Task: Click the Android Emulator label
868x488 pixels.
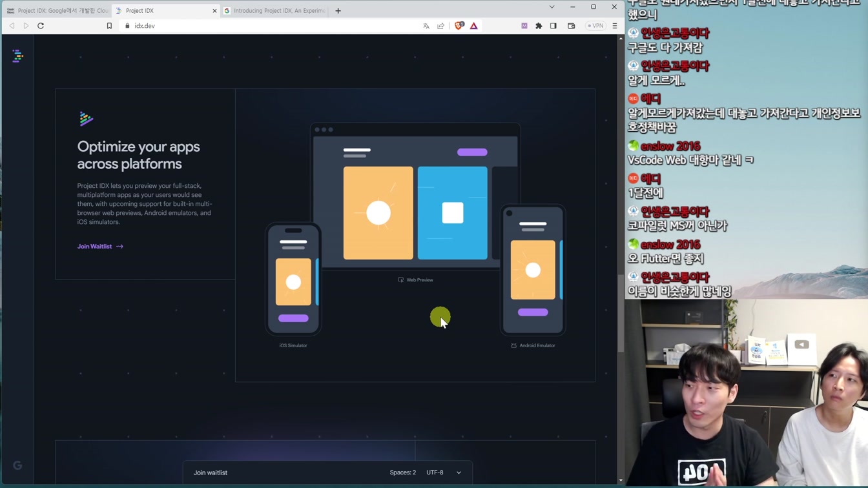Action: (537, 345)
